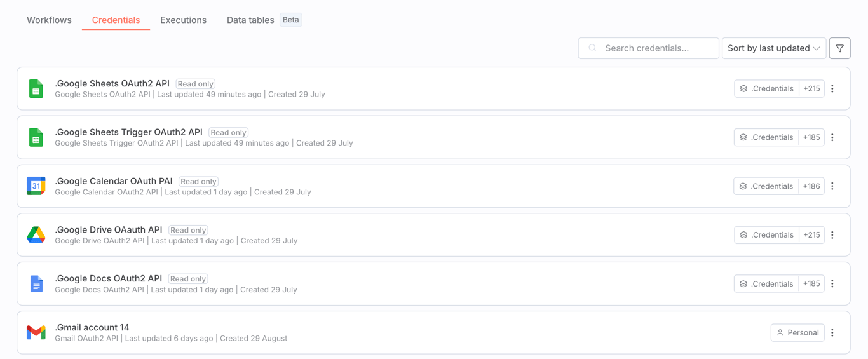Screen dimensions: 868x359
Task: Click the Google Sheets OAuth2 API sheet icon
Action: (36, 89)
